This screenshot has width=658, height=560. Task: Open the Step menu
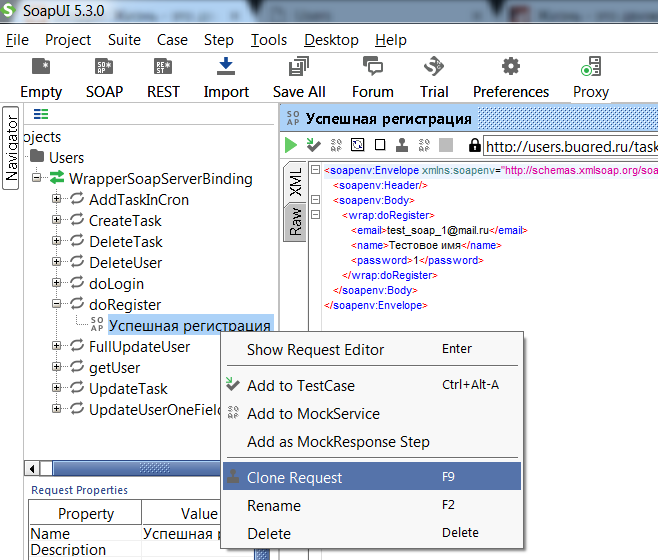(219, 40)
